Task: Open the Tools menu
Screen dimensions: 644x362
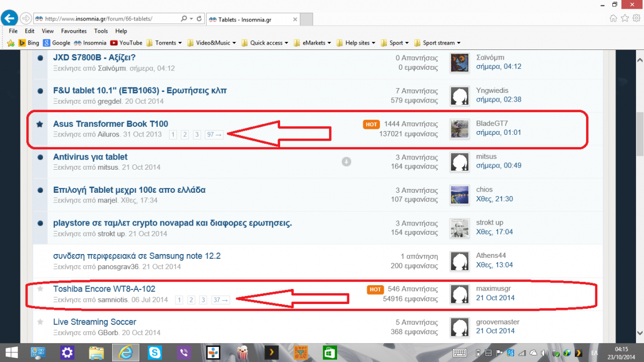Action: tap(101, 31)
